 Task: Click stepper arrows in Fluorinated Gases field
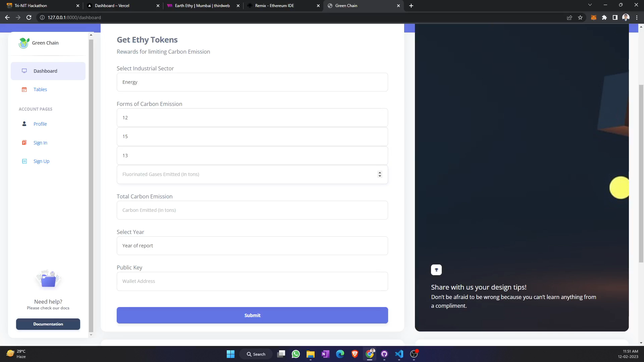click(x=380, y=174)
